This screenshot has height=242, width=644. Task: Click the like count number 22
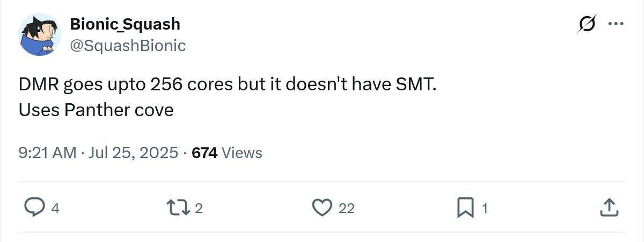(x=347, y=208)
